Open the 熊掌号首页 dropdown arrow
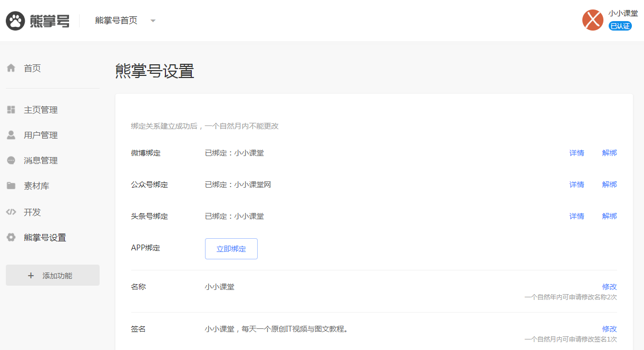 pyautogui.click(x=153, y=21)
